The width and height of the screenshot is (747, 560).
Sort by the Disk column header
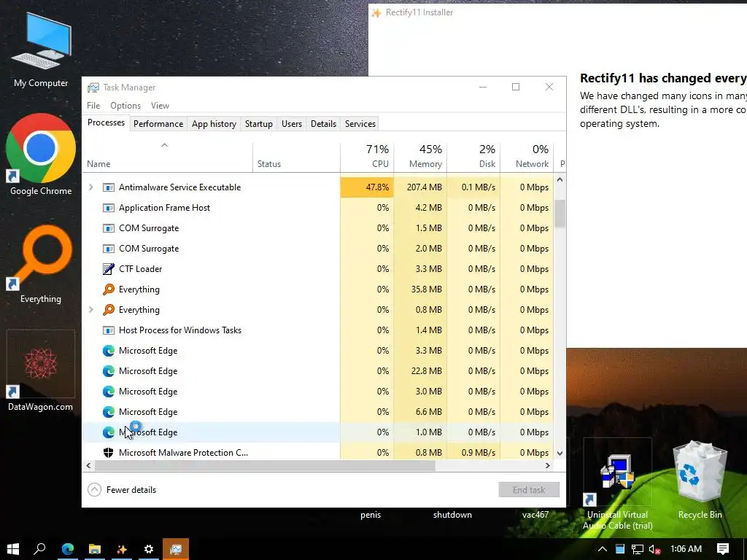coord(473,157)
